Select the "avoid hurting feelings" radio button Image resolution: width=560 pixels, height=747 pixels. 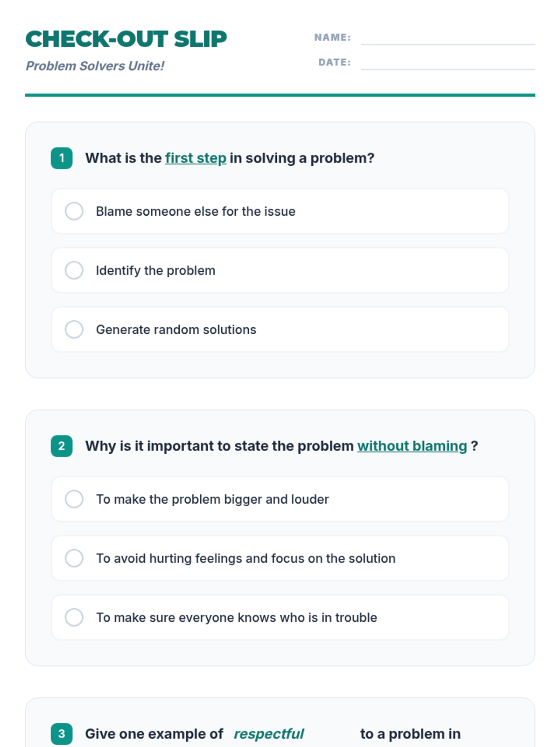pyautogui.click(x=74, y=558)
